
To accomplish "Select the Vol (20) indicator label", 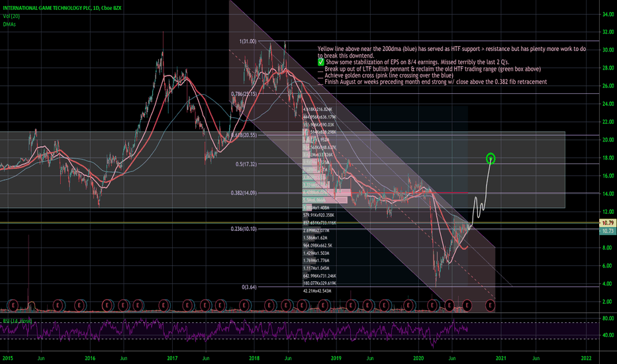I will tap(11, 16).
